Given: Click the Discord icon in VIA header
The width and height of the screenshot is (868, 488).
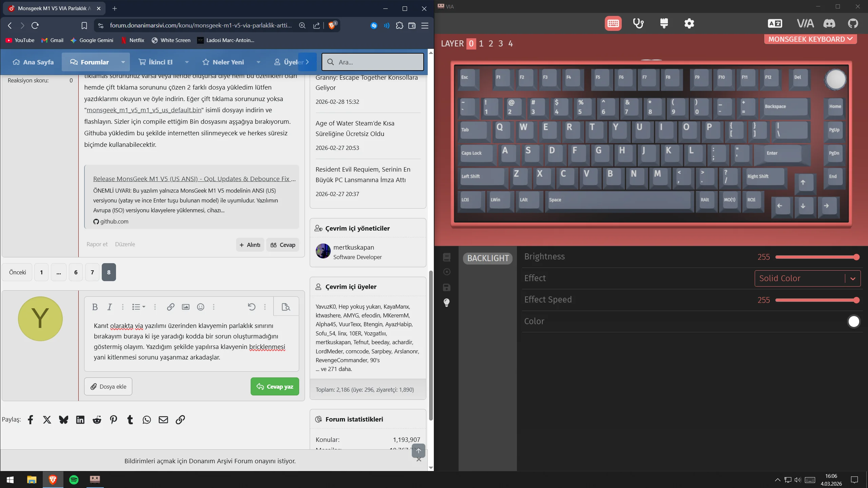Looking at the screenshot, I should (x=829, y=23).
